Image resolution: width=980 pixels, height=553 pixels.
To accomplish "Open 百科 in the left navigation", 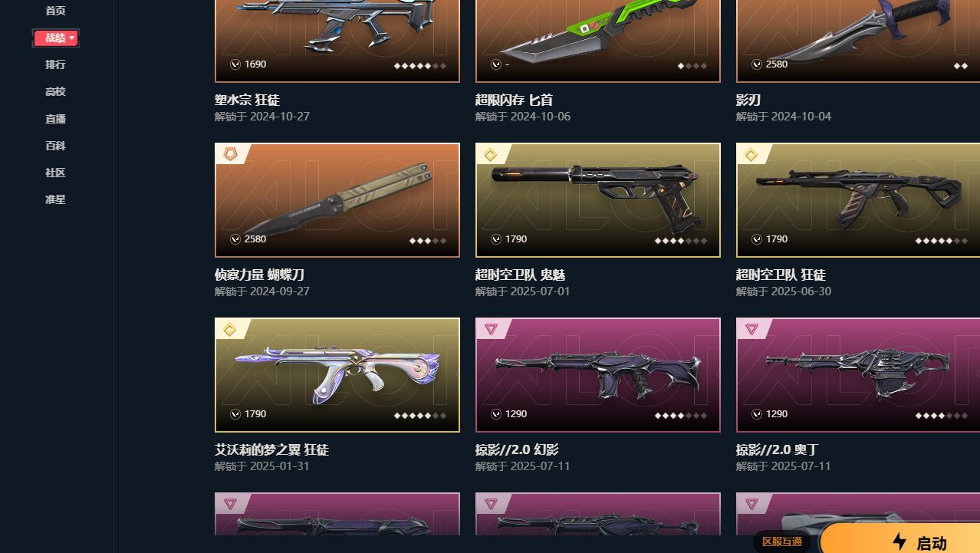I will click(55, 146).
